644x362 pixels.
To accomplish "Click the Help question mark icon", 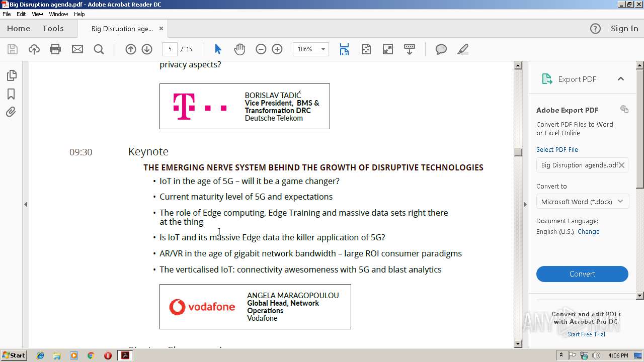I will pos(595,29).
